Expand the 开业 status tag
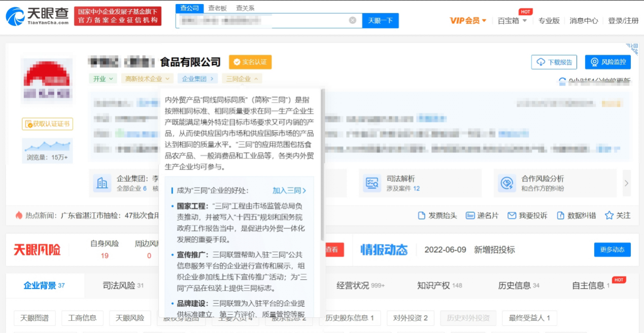Screen dimensions: 644x333 coord(103,79)
